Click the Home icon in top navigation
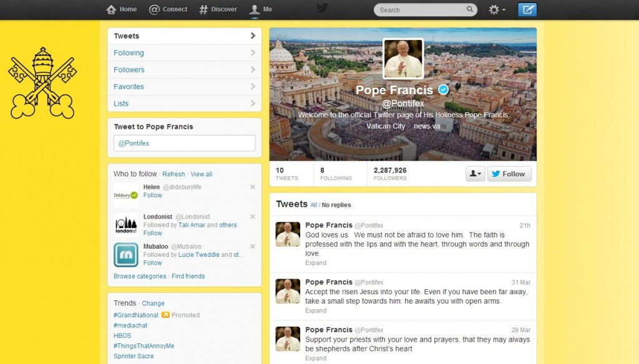 point(112,9)
